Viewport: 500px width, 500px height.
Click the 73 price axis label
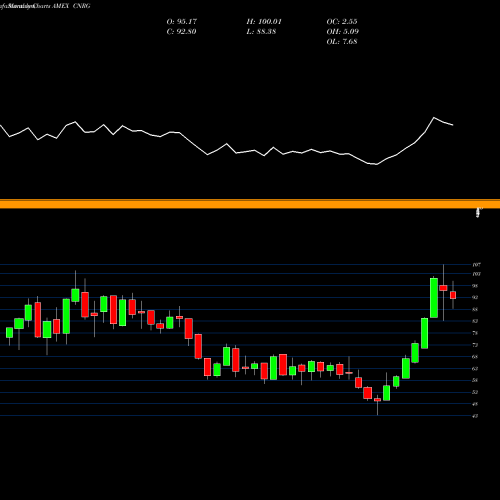[x=475, y=345]
